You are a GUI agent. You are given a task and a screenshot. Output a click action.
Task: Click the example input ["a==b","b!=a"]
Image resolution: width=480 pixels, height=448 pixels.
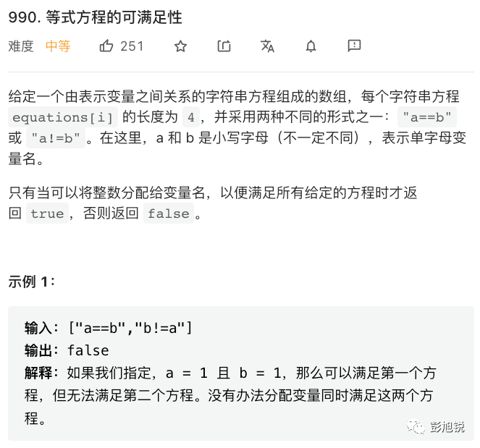[x=130, y=328]
